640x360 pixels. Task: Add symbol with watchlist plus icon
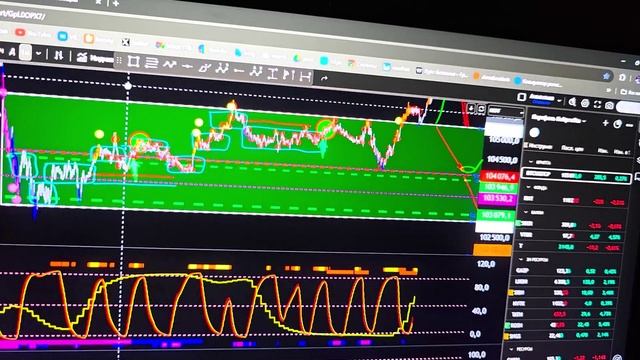(605, 123)
